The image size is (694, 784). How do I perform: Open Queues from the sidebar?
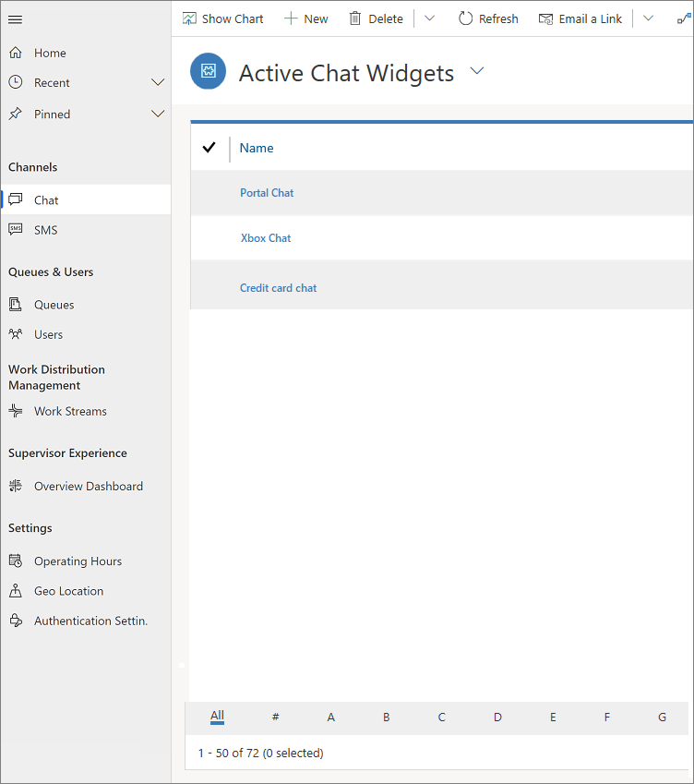54,305
